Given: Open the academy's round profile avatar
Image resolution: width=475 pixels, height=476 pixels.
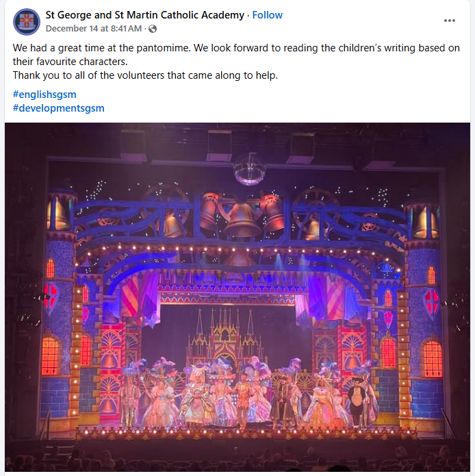Looking at the screenshot, I should [27, 22].
